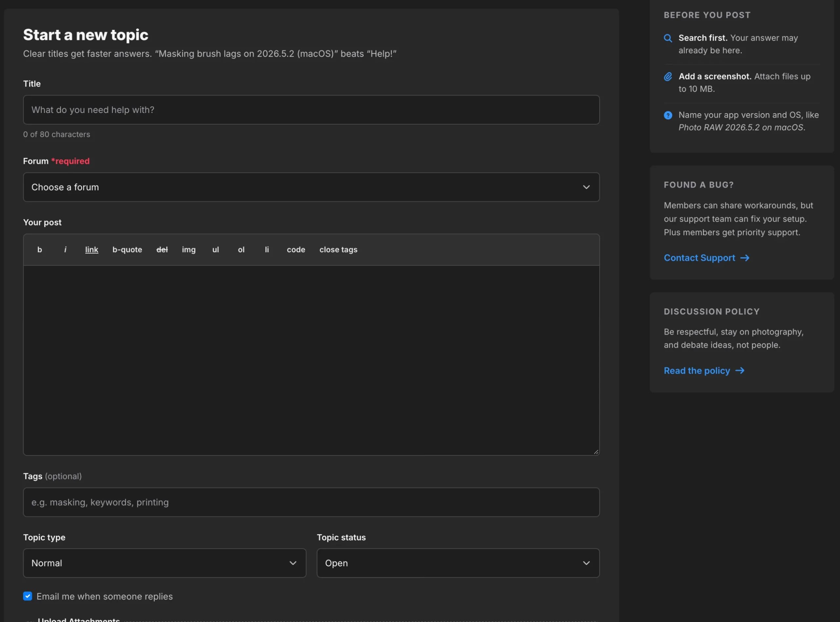Click the 'FOUND A BUG?' heading

tap(699, 185)
